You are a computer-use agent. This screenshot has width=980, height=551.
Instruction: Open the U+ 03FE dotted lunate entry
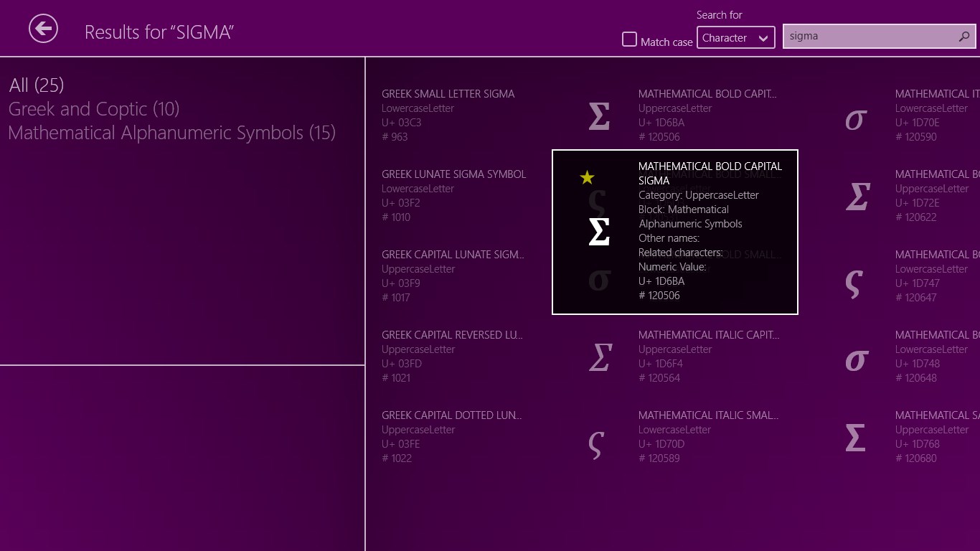click(451, 436)
